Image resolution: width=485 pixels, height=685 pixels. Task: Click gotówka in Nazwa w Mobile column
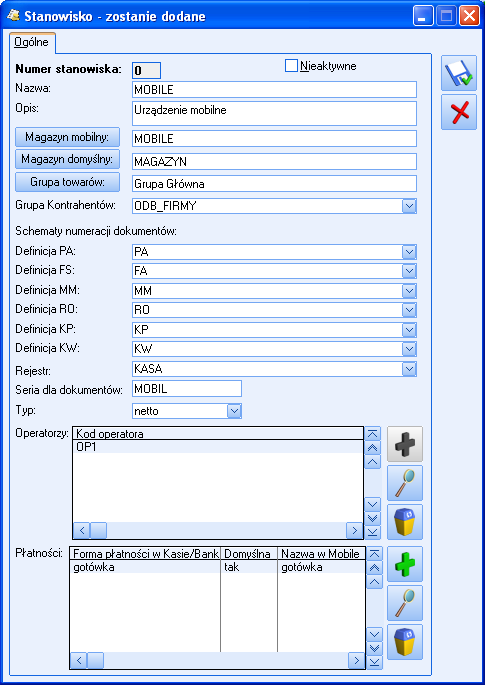tap(321, 567)
